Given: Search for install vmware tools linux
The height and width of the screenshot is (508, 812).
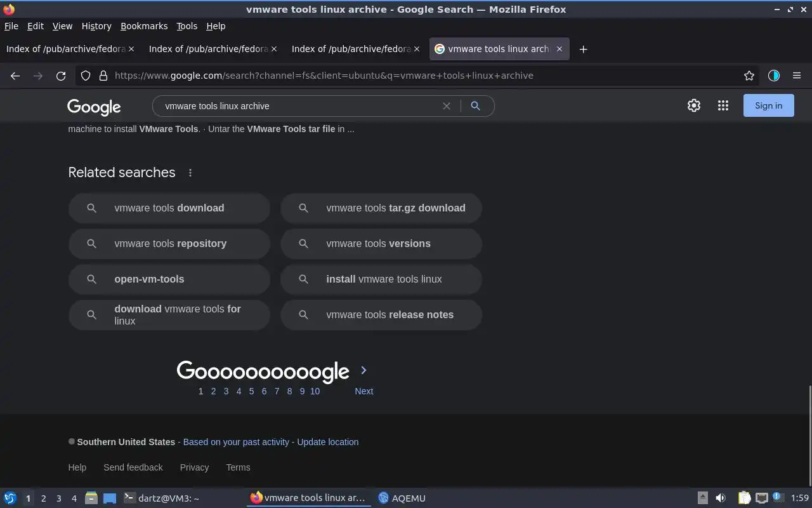Looking at the screenshot, I should tap(381, 279).
